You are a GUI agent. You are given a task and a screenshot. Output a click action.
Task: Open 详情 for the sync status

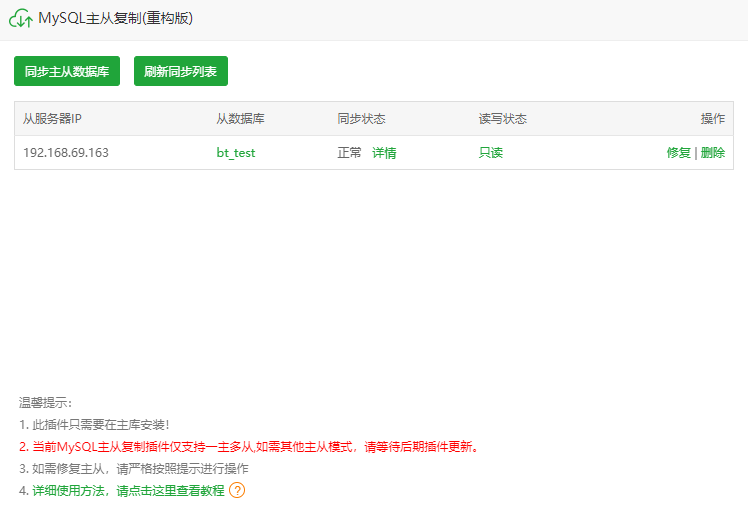384,153
